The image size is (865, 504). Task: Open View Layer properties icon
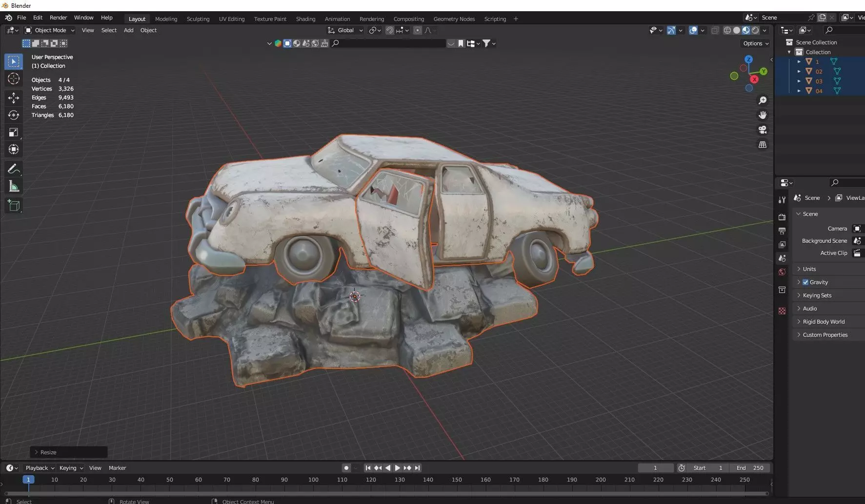782,244
